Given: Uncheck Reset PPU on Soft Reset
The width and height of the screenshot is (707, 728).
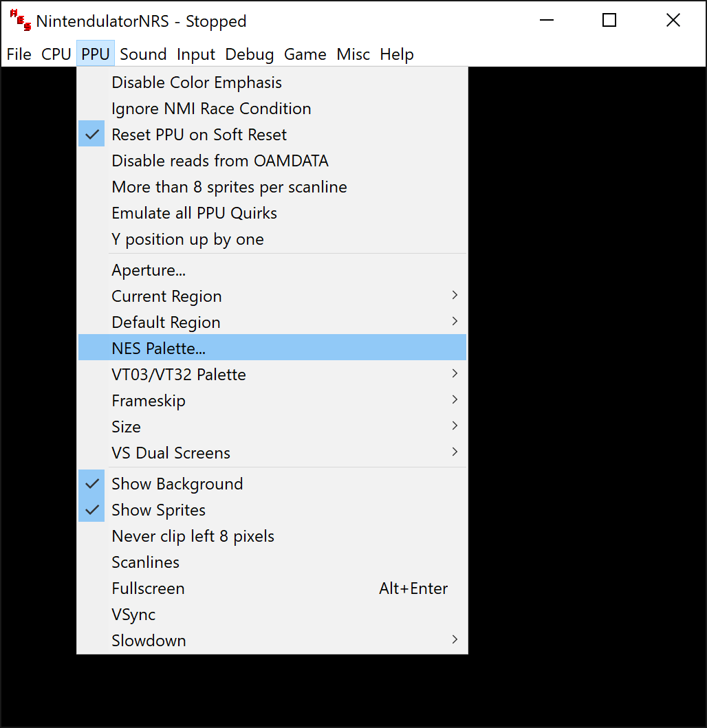Looking at the screenshot, I should pos(272,135).
